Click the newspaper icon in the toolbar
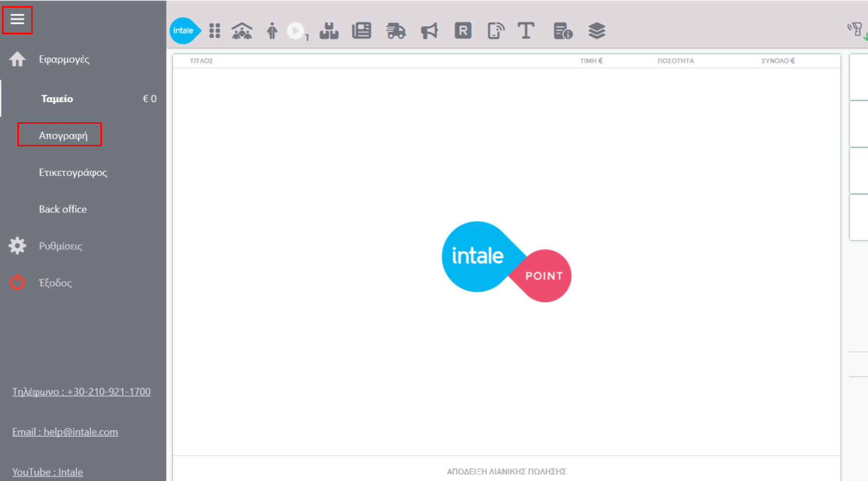868x481 pixels. coord(362,31)
